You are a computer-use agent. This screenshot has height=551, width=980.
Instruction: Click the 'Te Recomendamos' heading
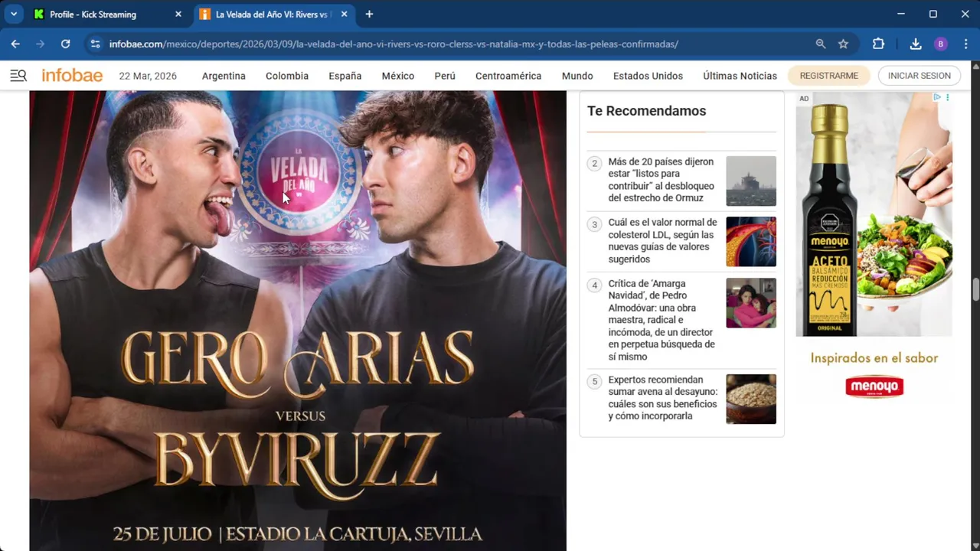pos(646,111)
